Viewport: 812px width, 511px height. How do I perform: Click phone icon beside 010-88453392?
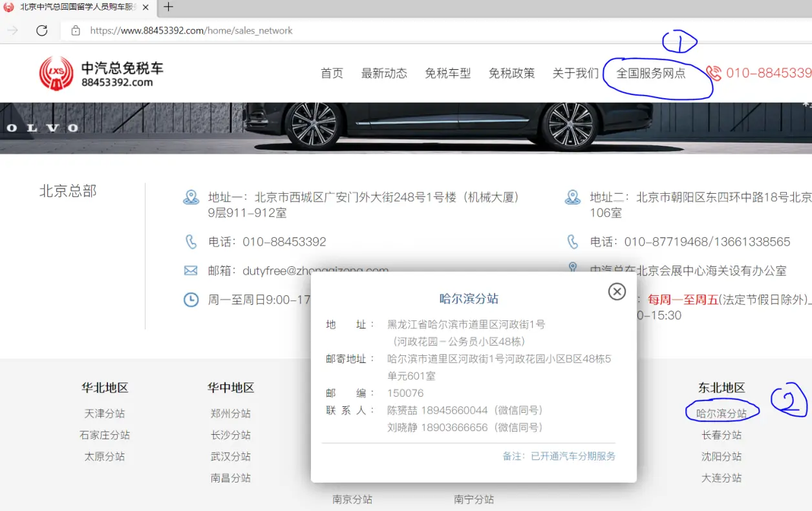[191, 242]
